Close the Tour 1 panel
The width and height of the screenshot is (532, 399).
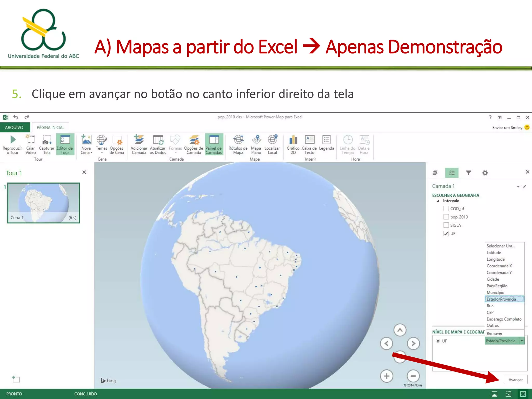84,172
